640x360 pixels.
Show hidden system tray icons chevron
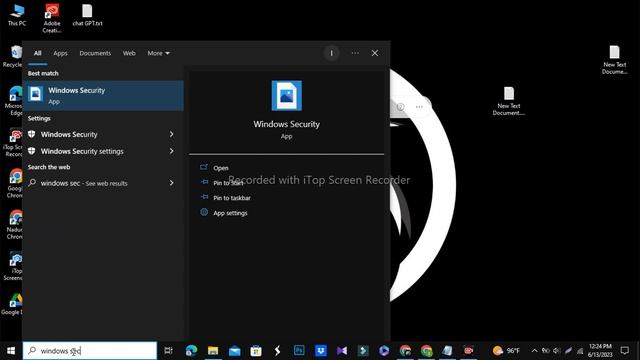(x=534, y=351)
